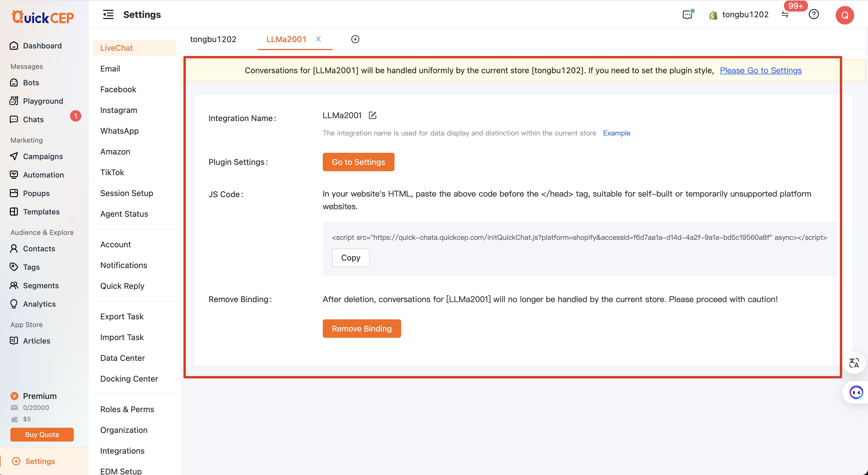Open Instagram channel settings
The height and width of the screenshot is (475, 868).
pos(118,110)
